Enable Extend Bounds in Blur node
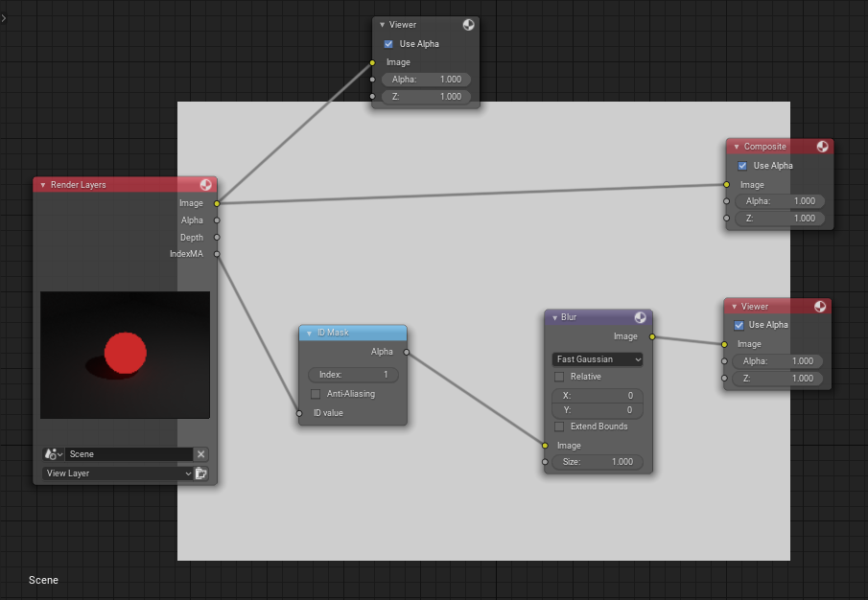 click(x=559, y=427)
